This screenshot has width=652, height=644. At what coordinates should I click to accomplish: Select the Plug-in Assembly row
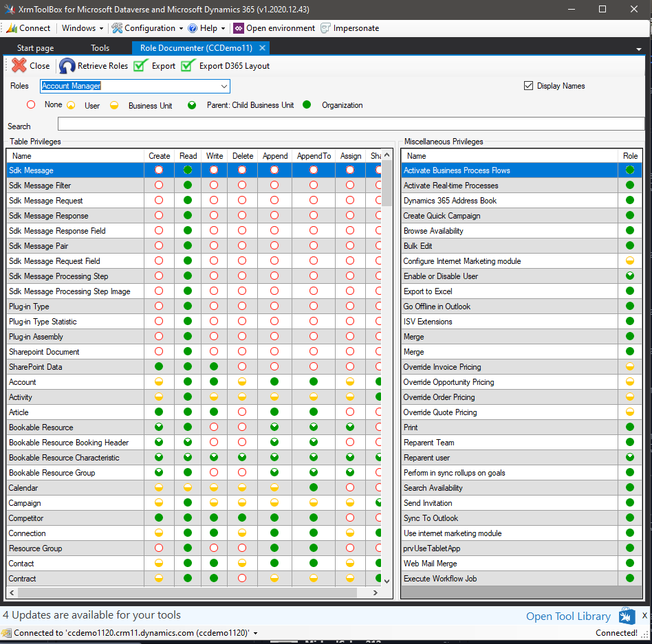[x=194, y=336]
